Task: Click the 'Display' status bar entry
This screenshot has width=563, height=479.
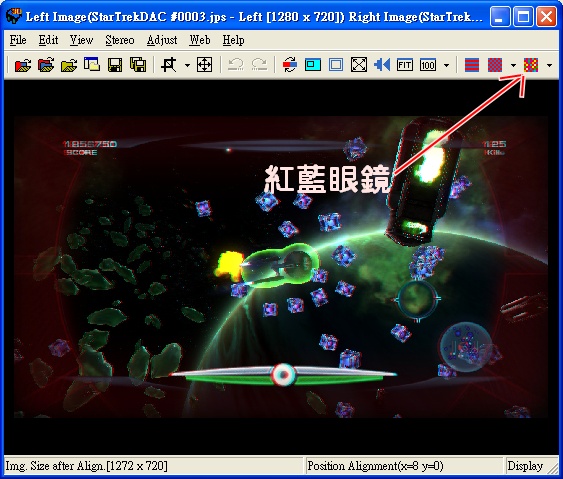Action: coord(525,466)
